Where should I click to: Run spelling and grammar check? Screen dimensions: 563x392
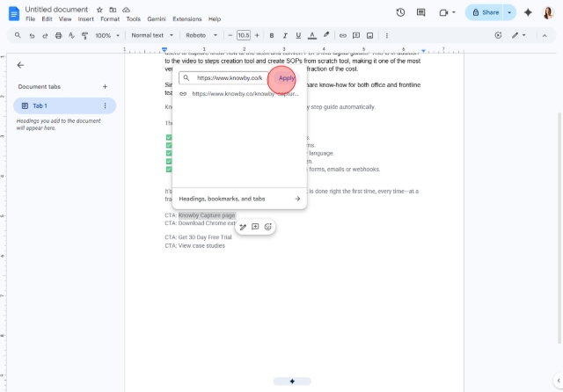(71, 35)
